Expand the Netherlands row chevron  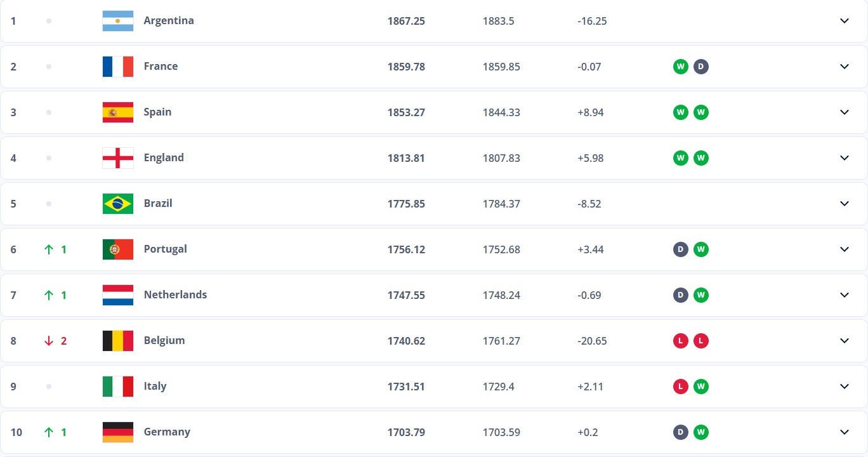point(845,295)
